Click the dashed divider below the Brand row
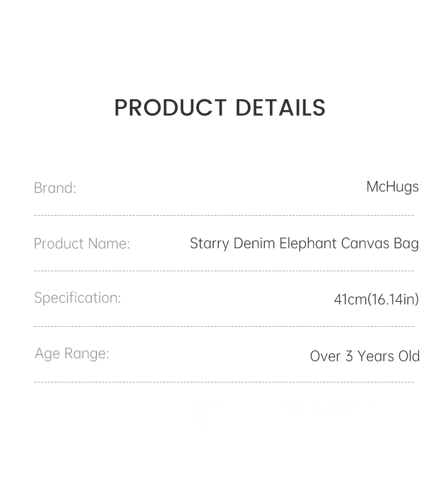Viewport: 448px width, 488px height. (x=224, y=216)
